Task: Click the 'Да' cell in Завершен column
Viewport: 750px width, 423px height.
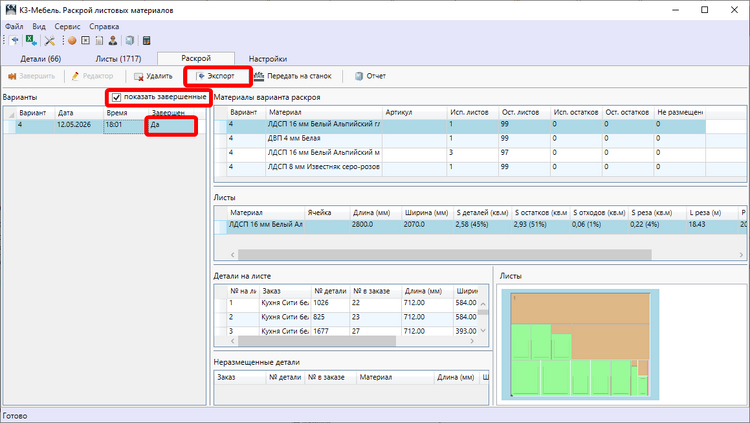Action: tap(172, 125)
